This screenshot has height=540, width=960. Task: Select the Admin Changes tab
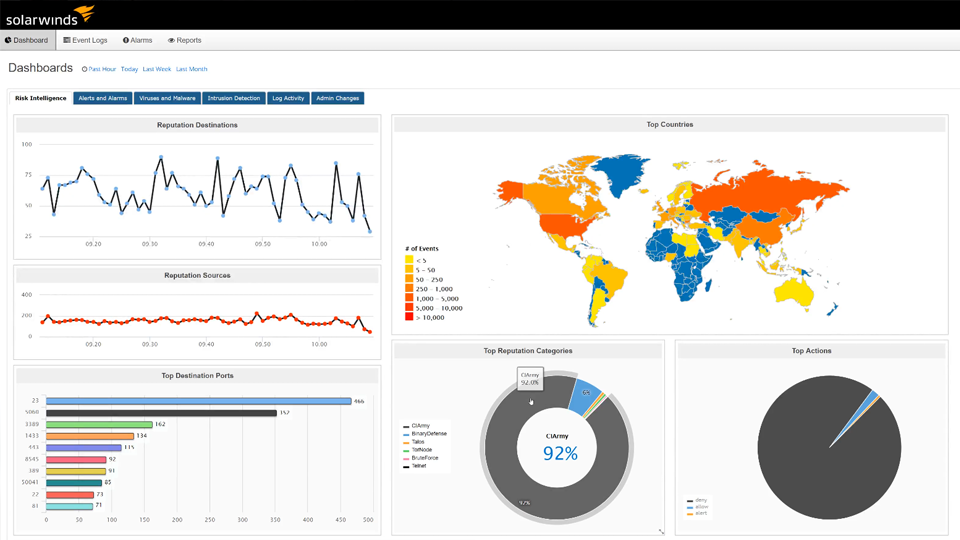338,98
